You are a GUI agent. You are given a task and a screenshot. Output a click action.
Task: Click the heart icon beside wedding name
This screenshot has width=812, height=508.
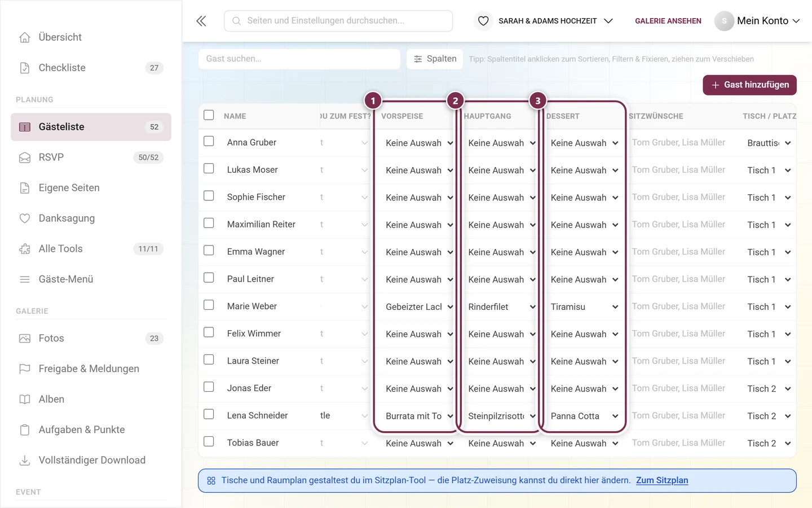click(x=483, y=21)
